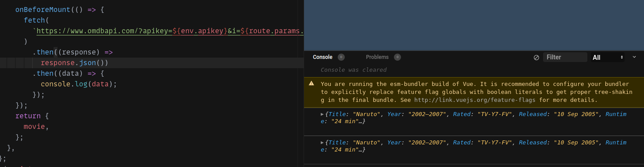The width and height of the screenshot is (644, 167).
Task: Clear the console with the circle-slash icon
Action: [536, 57]
